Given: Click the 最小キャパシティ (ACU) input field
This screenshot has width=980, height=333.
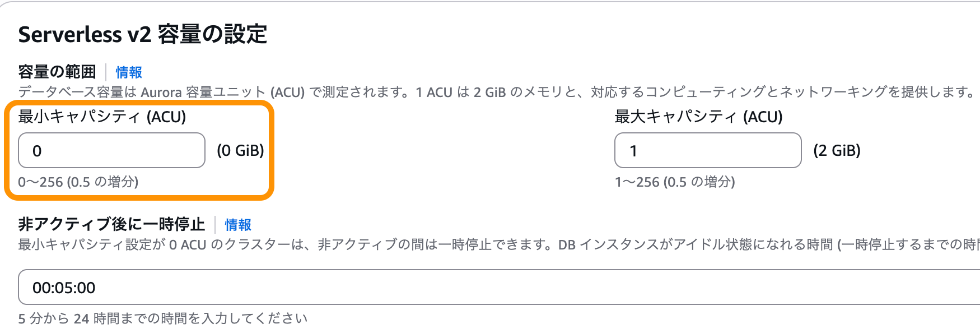Looking at the screenshot, I should click(x=111, y=150).
